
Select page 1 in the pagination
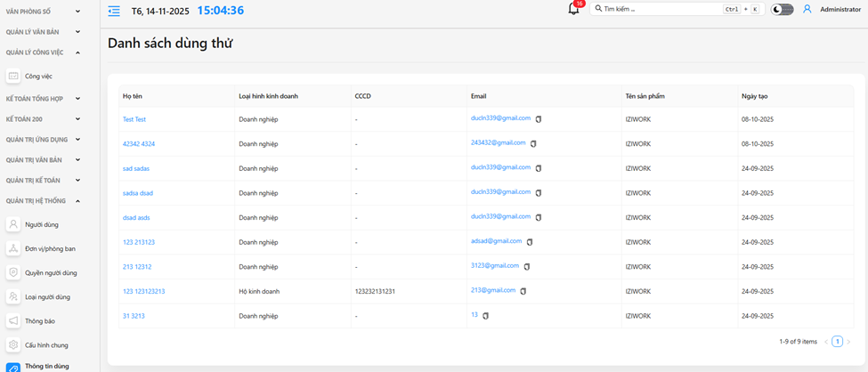pyautogui.click(x=837, y=342)
